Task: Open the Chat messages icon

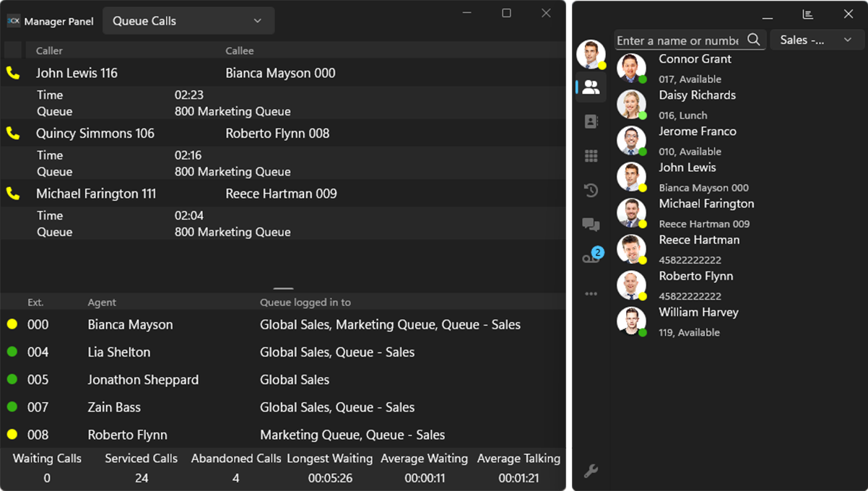Action: point(591,225)
